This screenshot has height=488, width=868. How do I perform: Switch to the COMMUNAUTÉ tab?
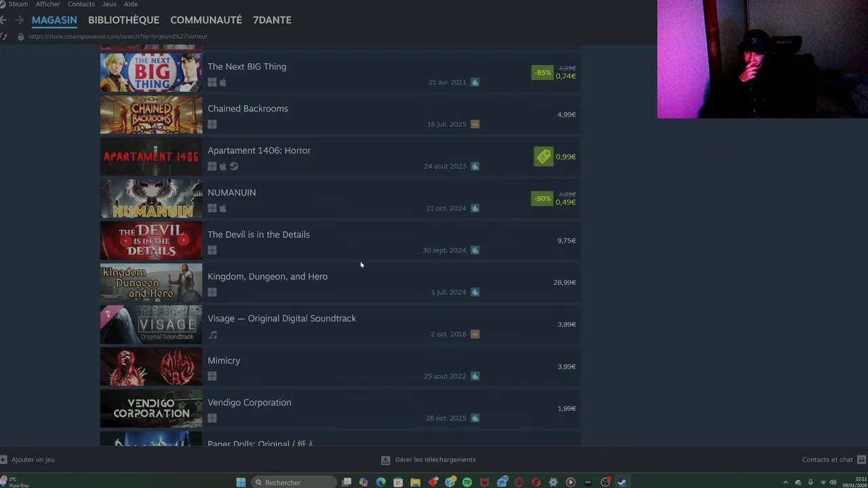[206, 20]
